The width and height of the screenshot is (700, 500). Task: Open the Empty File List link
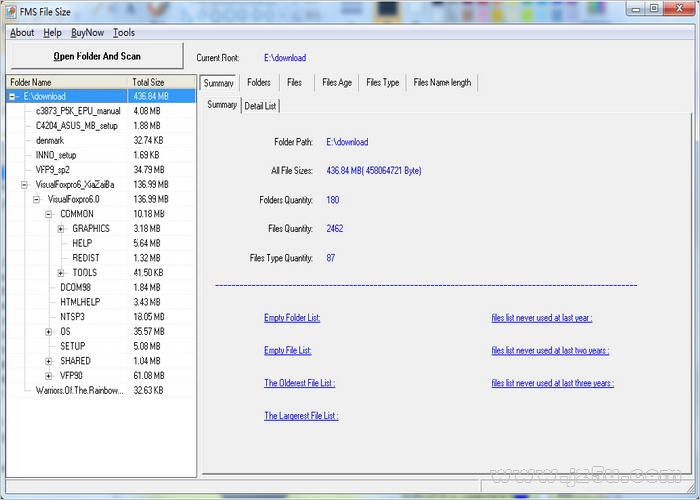288,350
